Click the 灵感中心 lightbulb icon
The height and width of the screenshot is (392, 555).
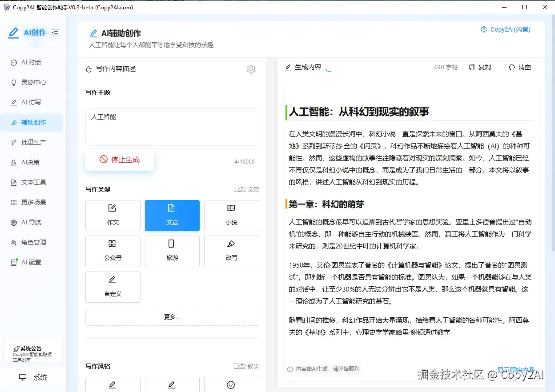click(x=14, y=83)
